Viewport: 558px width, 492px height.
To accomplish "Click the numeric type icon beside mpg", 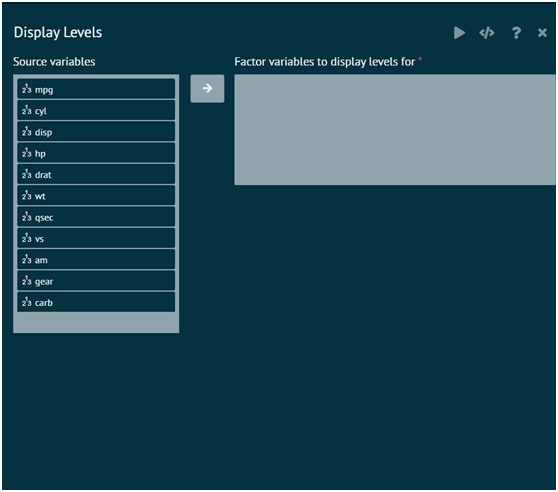I will pos(27,89).
